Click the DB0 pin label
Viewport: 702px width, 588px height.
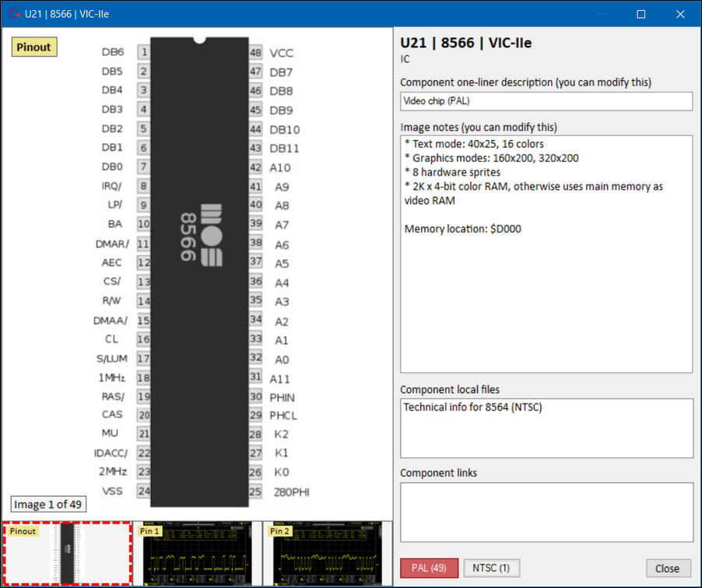pos(112,166)
